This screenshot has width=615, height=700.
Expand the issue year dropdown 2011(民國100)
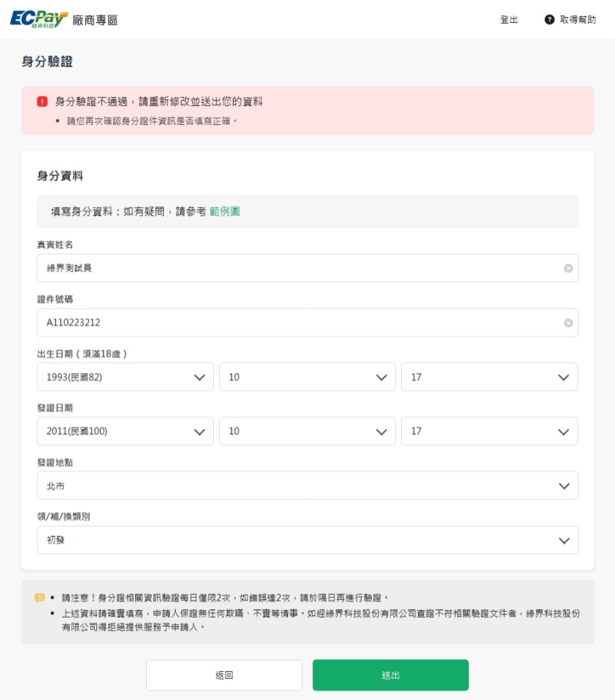point(125,431)
